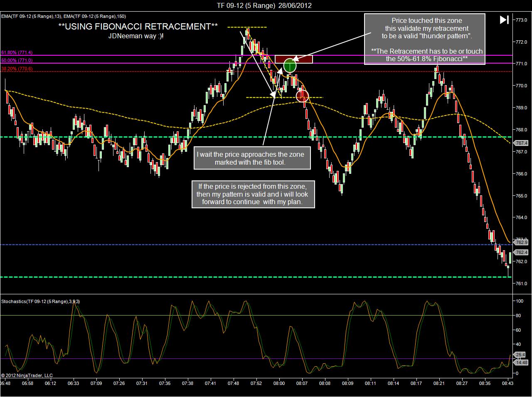Select the Stochastics indicator label
532x397 pixels.
[40, 301]
